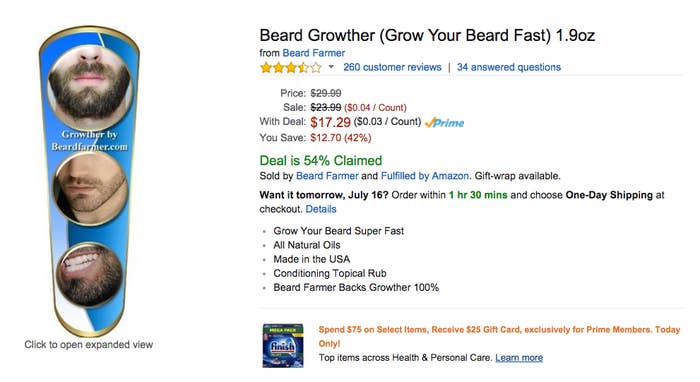Click the Beard Growther product title
The image size is (700, 382).
click(x=427, y=35)
